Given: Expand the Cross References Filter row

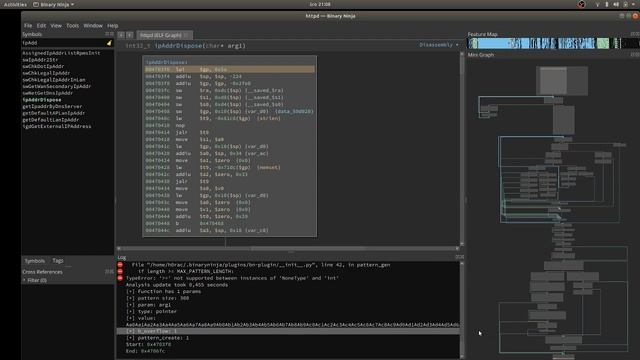Looking at the screenshot, I should tap(35, 280).
